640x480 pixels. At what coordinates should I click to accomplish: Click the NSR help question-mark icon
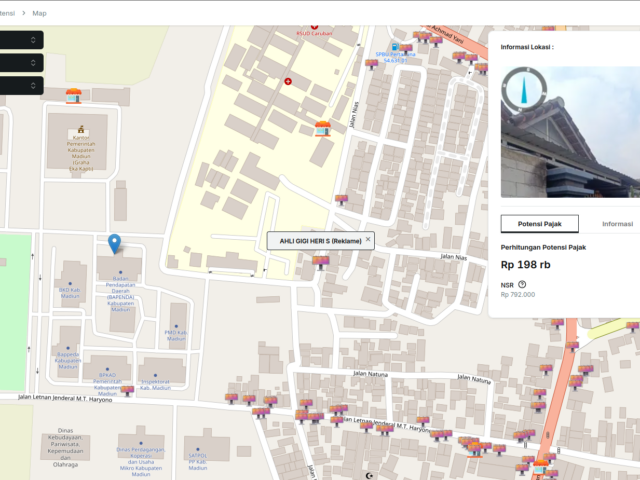tap(522, 284)
